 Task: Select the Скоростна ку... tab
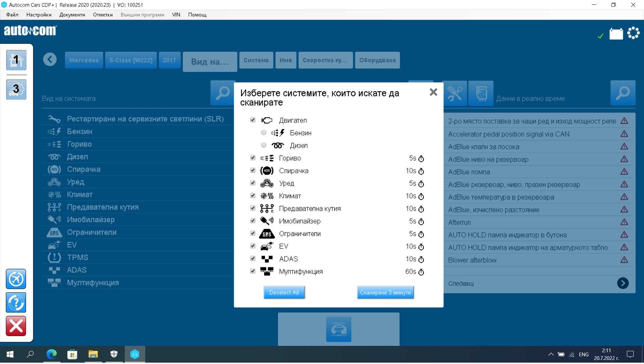click(325, 60)
